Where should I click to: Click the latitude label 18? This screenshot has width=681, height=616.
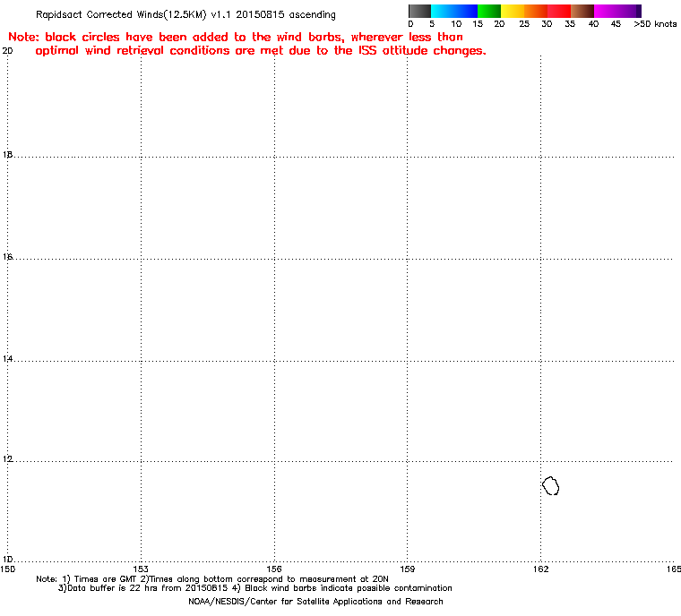pos(7,155)
